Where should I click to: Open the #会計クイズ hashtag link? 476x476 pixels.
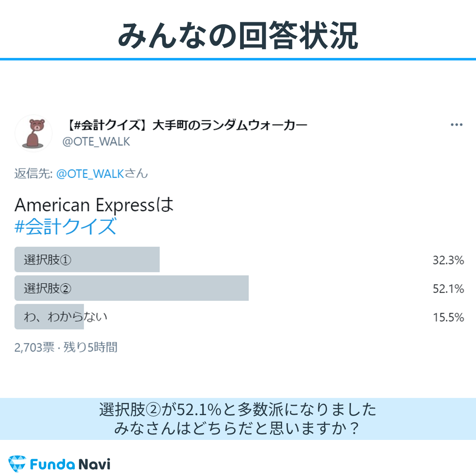point(65,226)
